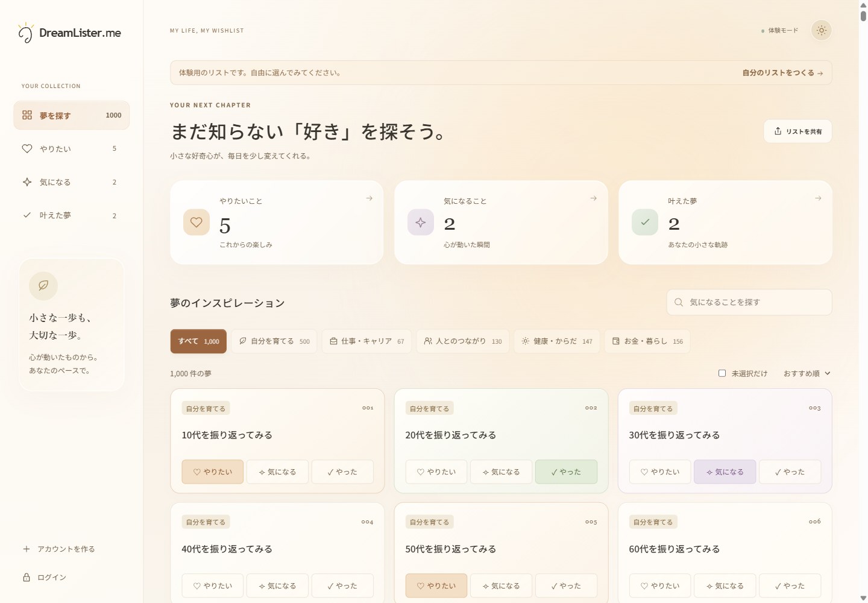Mark 60代を振り返ってみる as 気になる
The image size is (868, 603).
pos(725,586)
